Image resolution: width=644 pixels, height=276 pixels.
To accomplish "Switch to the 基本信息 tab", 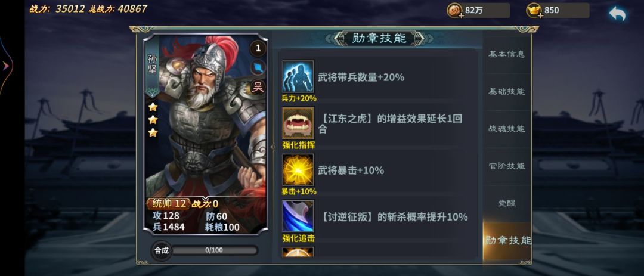I will click(x=506, y=54).
